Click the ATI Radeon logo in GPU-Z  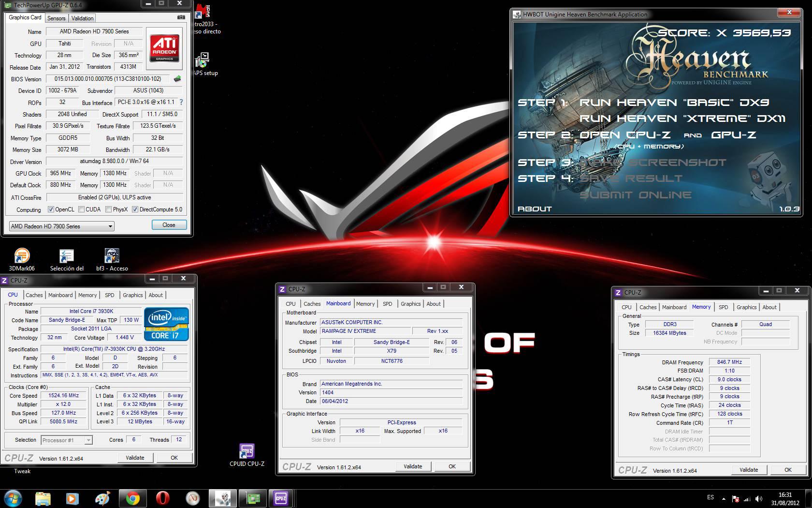point(164,48)
